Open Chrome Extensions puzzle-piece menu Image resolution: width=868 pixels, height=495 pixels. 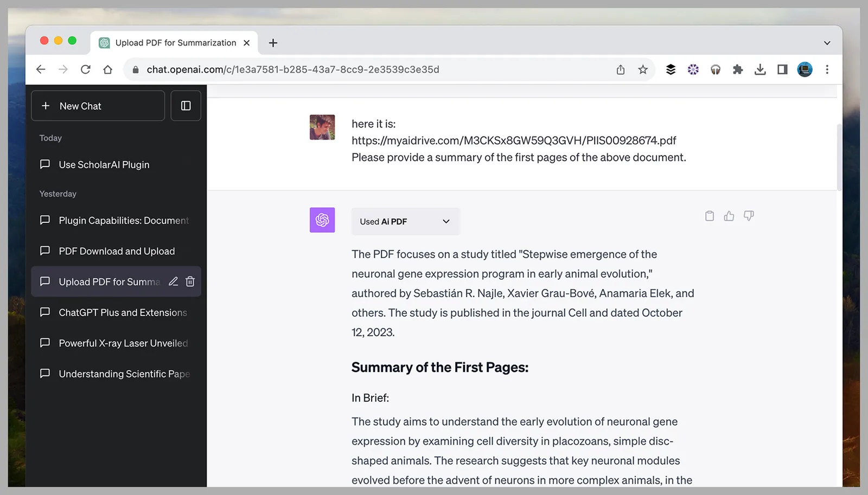coord(737,69)
